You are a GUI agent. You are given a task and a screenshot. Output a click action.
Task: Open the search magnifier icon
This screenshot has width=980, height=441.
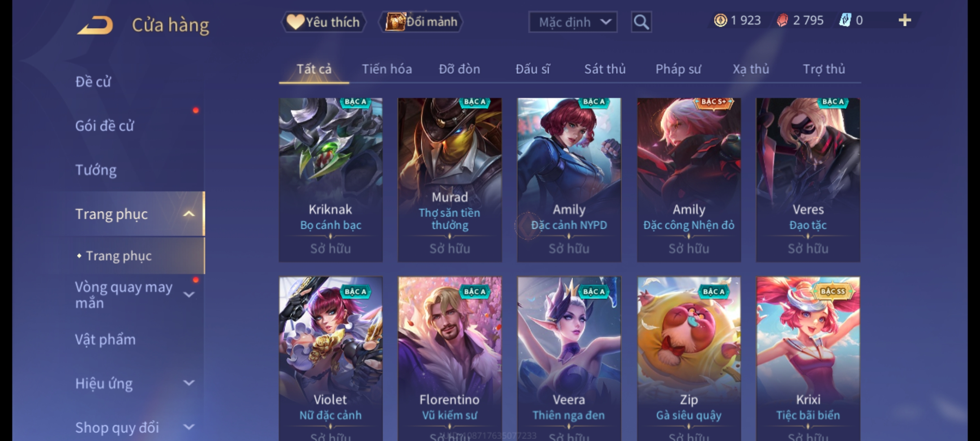(641, 22)
